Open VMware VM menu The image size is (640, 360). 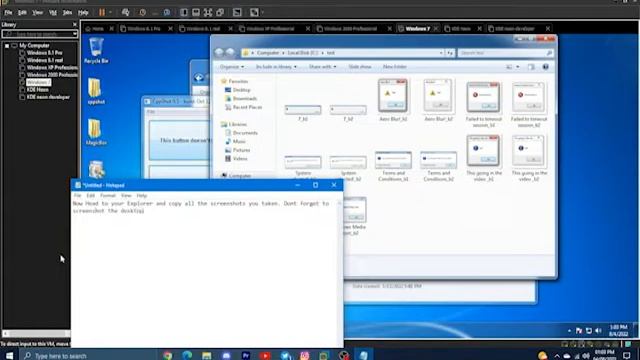pos(53,13)
